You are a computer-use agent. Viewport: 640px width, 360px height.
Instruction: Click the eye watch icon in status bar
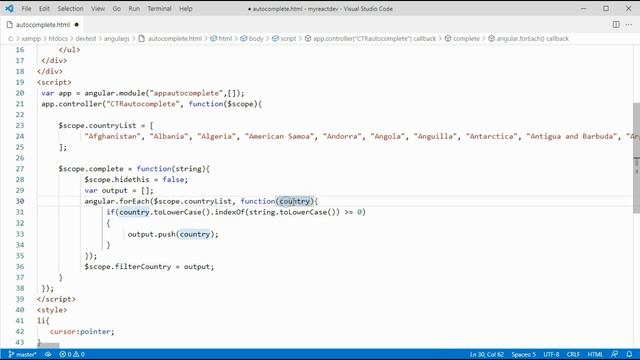point(48,354)
